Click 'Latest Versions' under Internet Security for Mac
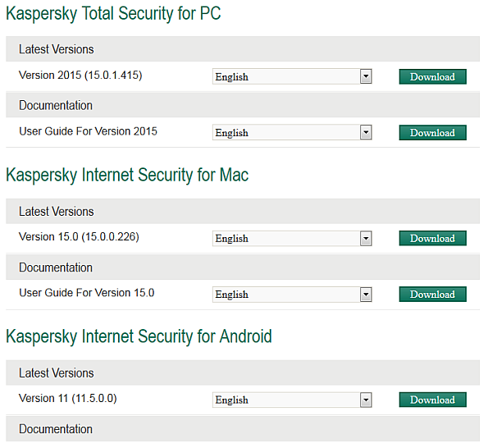Image resolution: width=488 pixels, height=448 pixels. 56,212
